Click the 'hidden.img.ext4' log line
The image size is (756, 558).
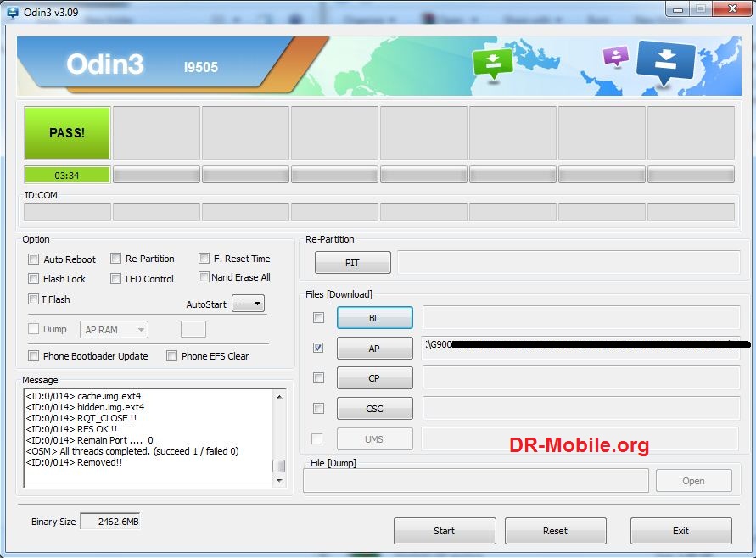85,407
